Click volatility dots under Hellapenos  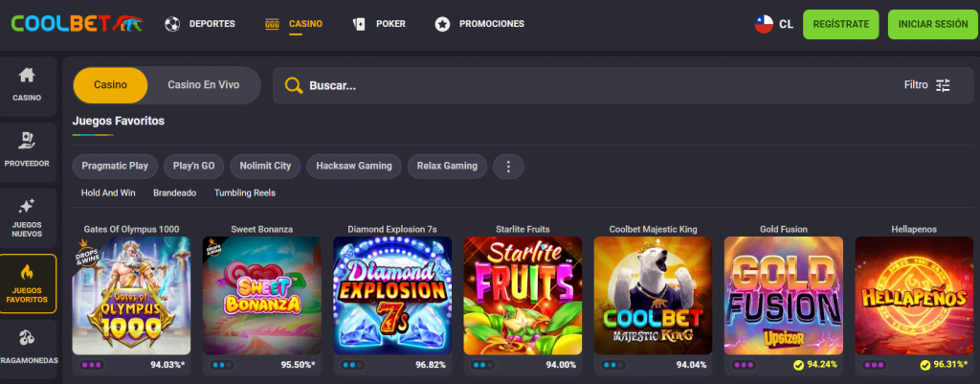(875, 365)
